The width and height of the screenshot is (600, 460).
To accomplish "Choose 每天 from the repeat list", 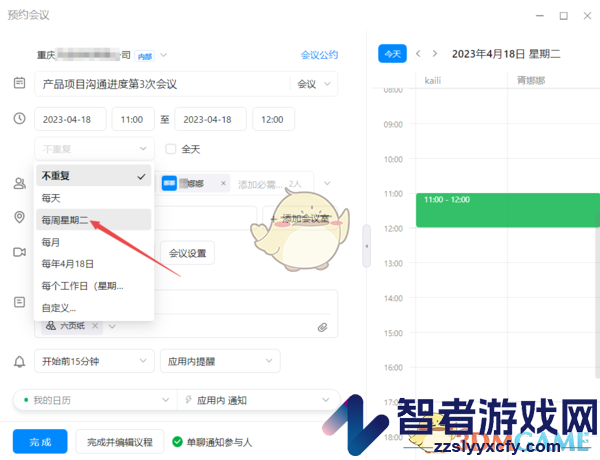I will 93,198.
